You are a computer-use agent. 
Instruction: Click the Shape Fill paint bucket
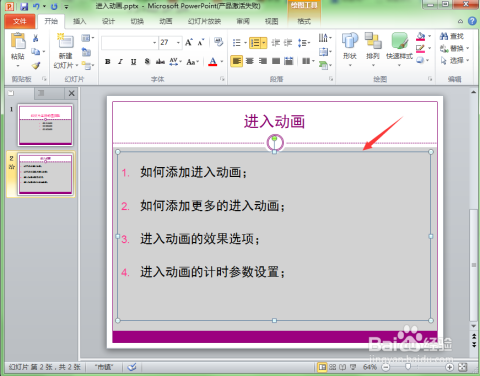coord(421,36)
